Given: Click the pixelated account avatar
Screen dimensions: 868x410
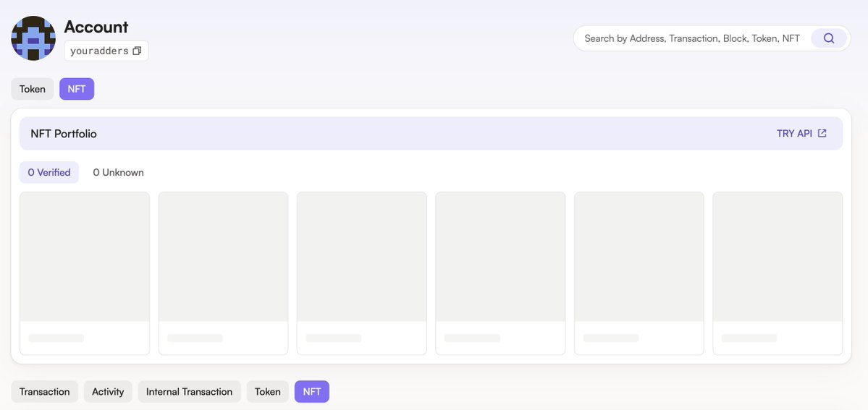Looking at the screenshot, I should (x=33, y=38).
